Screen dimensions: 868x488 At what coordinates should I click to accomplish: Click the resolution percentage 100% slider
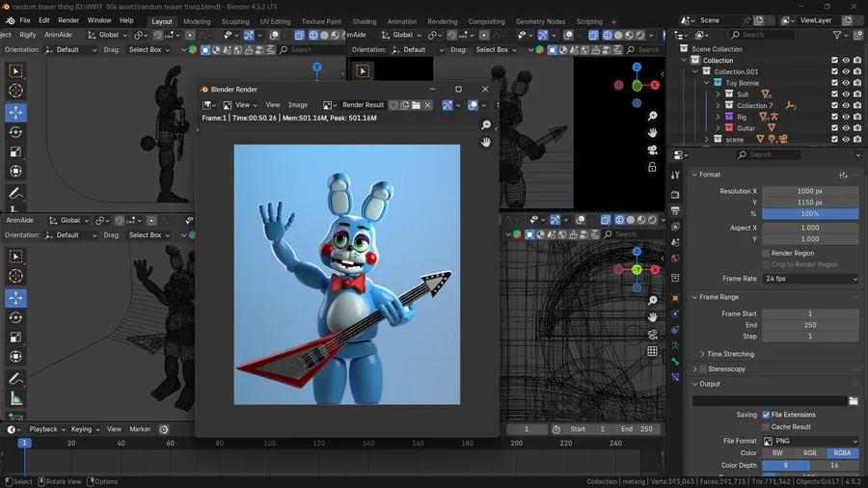click(810, 213)
